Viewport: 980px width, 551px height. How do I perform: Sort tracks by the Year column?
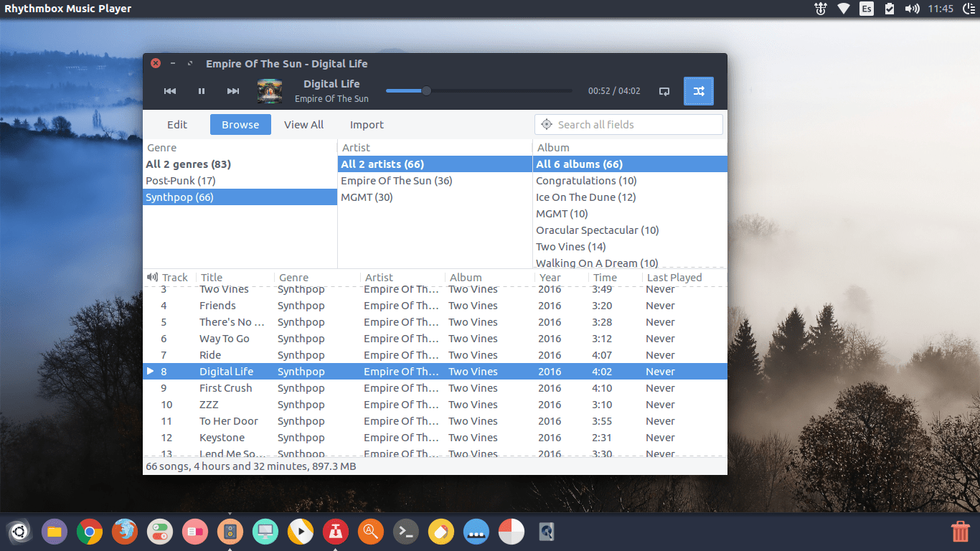click(550, 278)
